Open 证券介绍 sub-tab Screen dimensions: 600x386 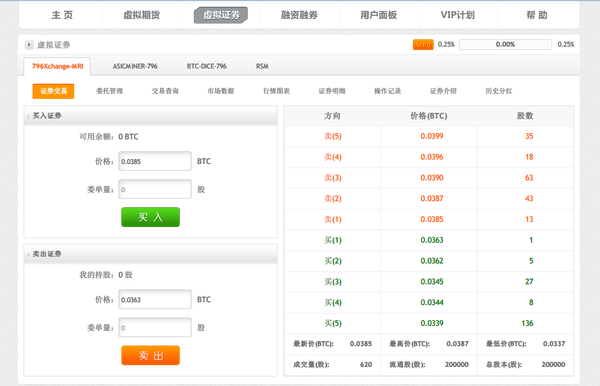click(443, 91)
